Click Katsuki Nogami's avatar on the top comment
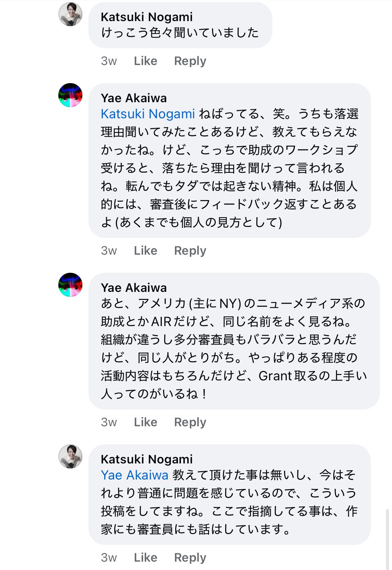Image resolution: width=392 pixels, height=570 pixels. [70, 14]
